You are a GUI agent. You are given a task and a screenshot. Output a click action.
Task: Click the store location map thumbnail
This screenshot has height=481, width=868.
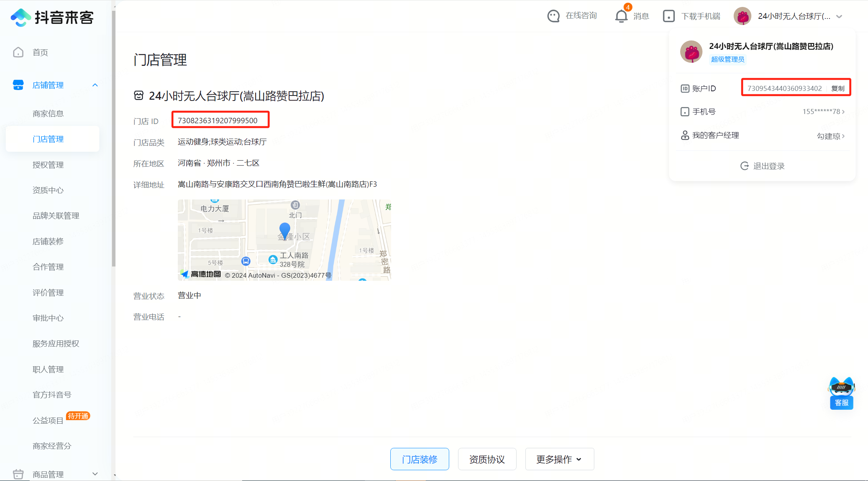[284, 240]
